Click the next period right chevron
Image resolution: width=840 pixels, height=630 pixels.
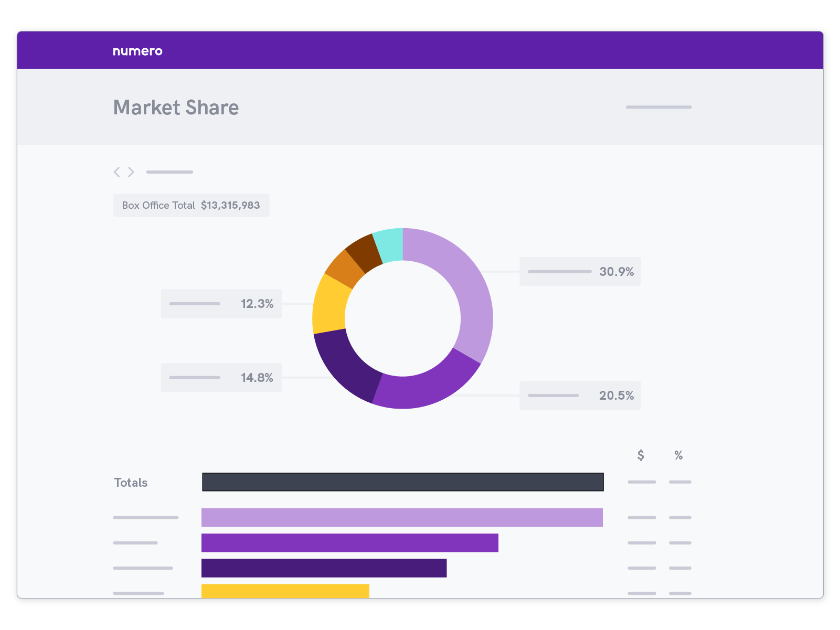(x=131, y=172)
